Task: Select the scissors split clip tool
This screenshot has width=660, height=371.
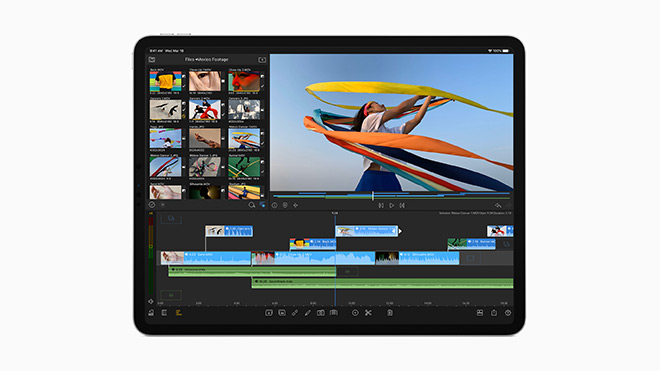Action: tap(368, 313)
